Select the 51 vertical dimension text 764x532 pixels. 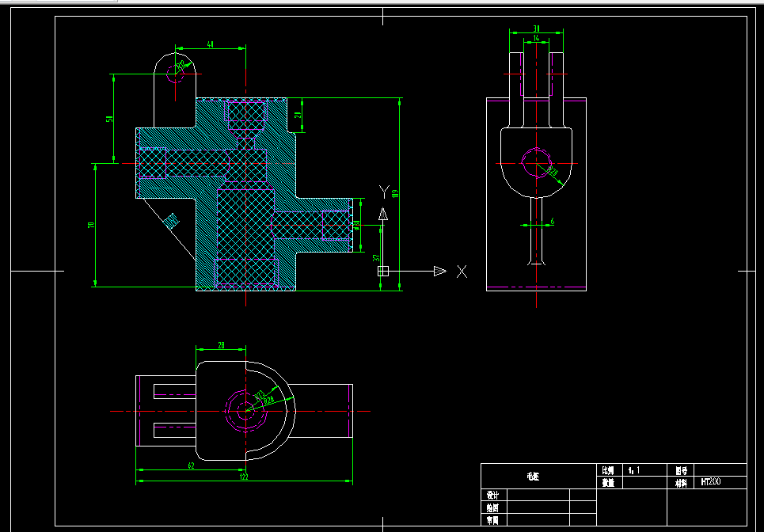(109, 119)
